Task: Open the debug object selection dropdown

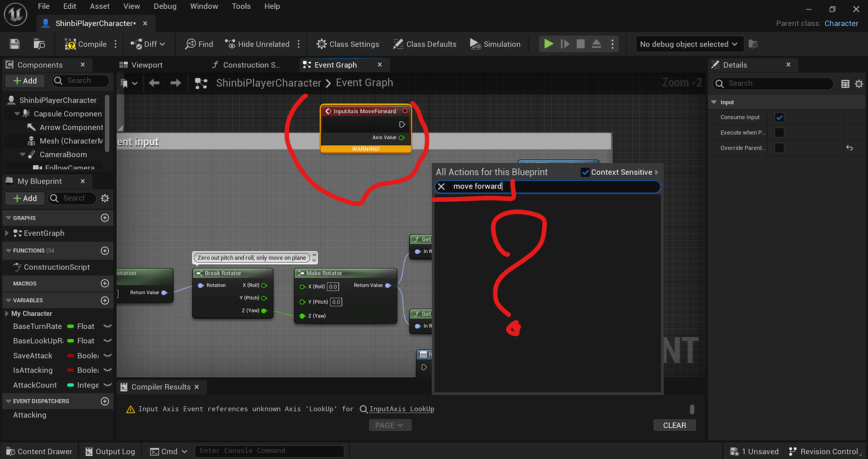Action: click(689, 44)
